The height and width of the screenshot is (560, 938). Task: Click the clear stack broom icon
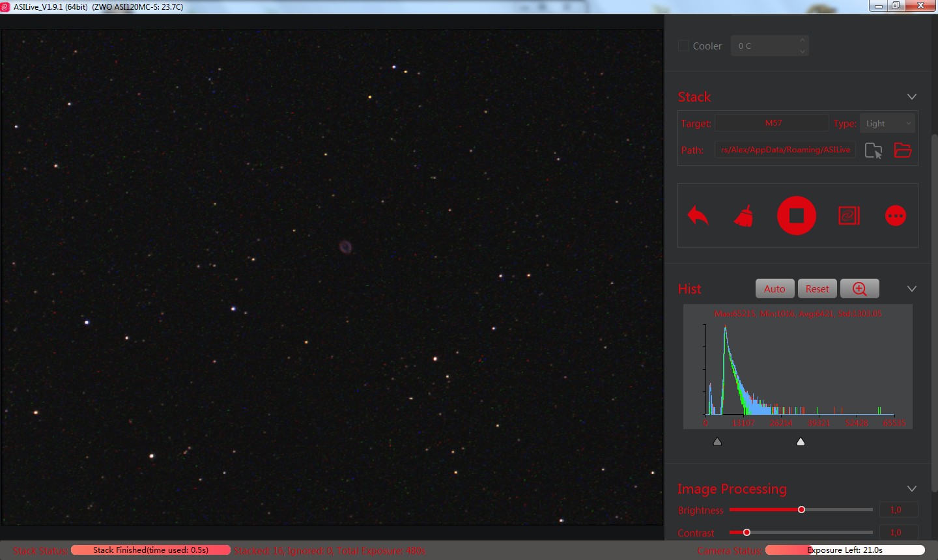744,216
